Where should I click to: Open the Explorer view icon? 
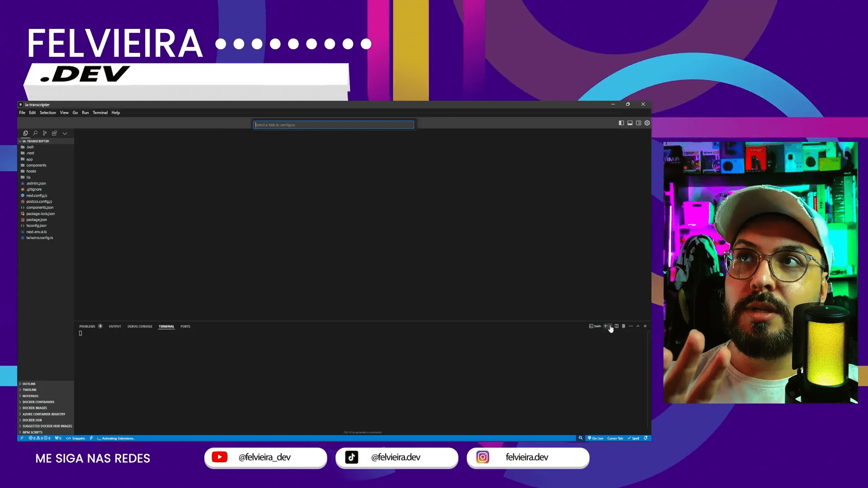pyautogui.click(x=25, y=133)
